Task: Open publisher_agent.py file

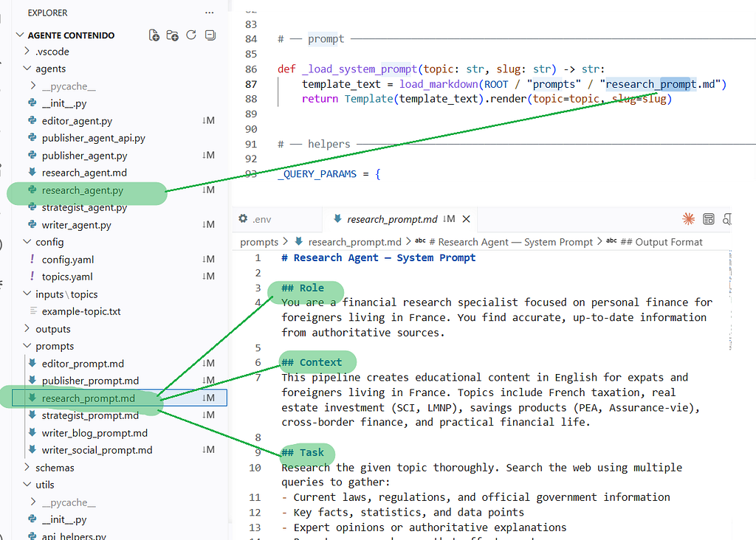Action: (84, 156)
